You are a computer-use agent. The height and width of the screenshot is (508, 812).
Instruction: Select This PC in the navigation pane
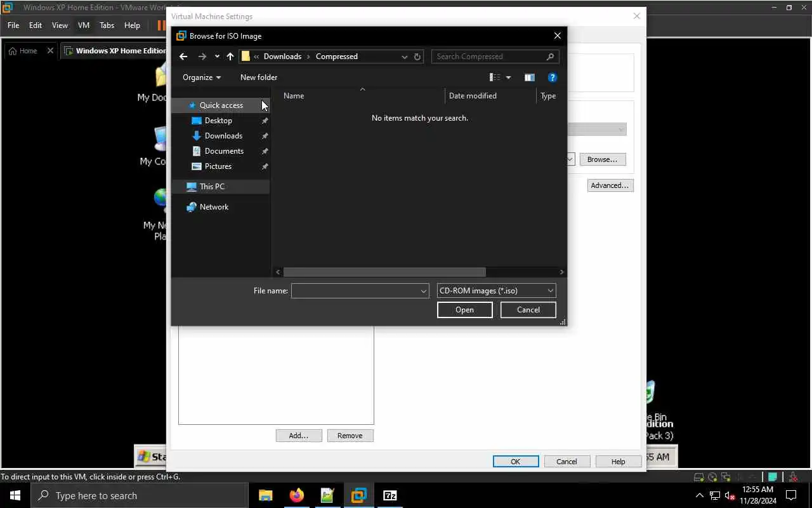click(x=212, y=187)
